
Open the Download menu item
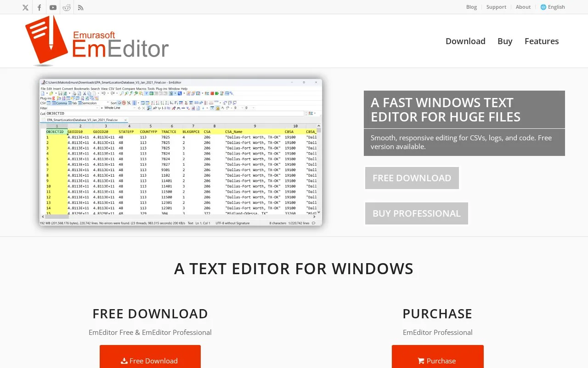click(x=465, y=41)
